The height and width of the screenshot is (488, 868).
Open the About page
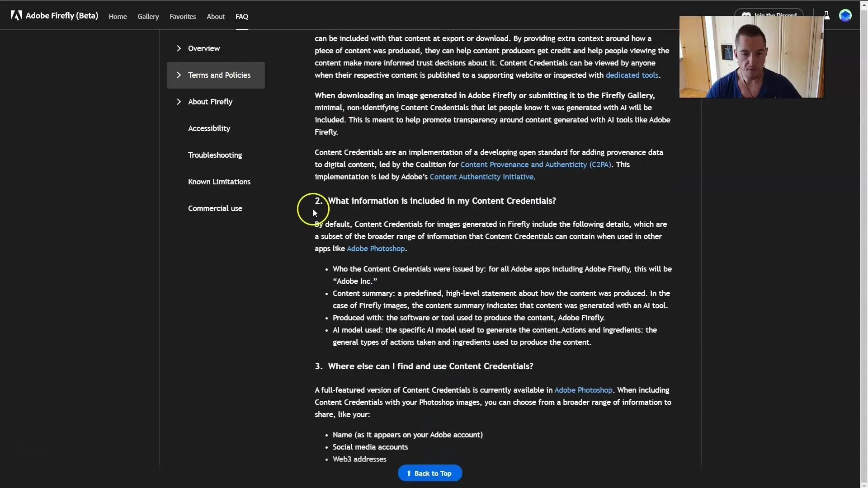(216, 17)
